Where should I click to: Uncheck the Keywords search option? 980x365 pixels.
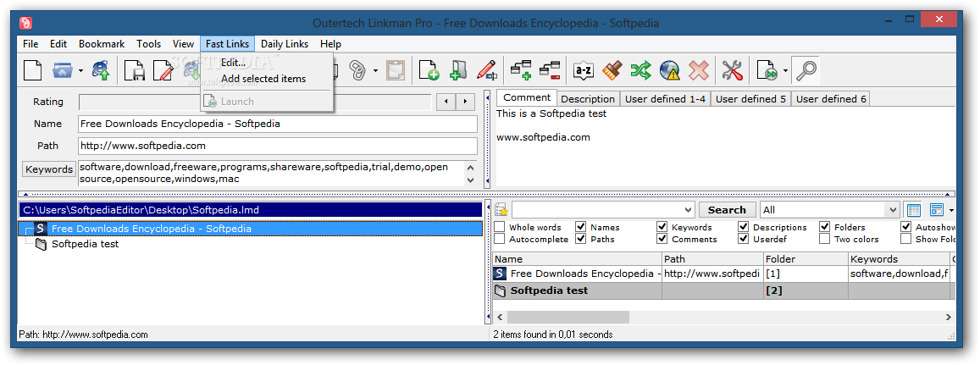click(x=662, y=228)
